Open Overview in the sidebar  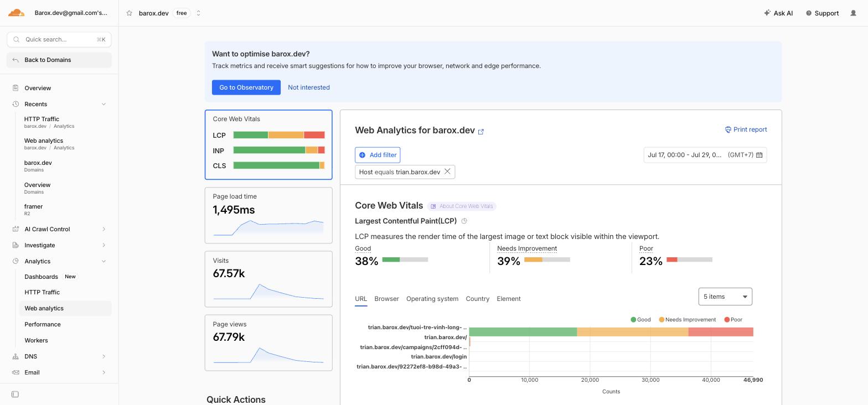click(x=38, y=88)
